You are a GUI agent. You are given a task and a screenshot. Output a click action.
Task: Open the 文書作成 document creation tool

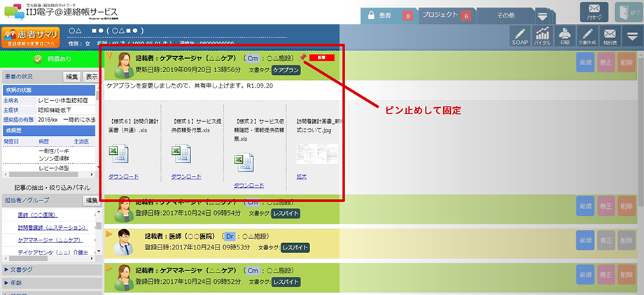point(588,36)
